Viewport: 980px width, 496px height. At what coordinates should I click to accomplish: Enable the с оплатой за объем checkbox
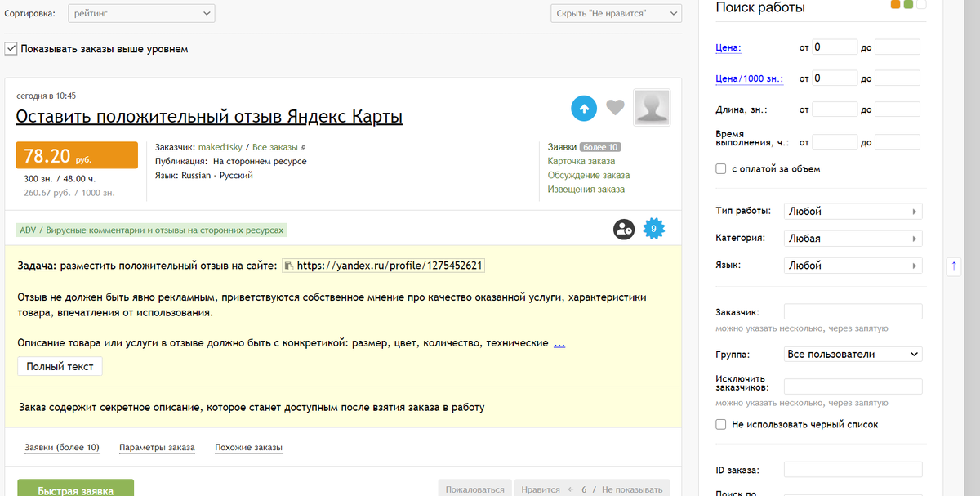coord(721,169)
